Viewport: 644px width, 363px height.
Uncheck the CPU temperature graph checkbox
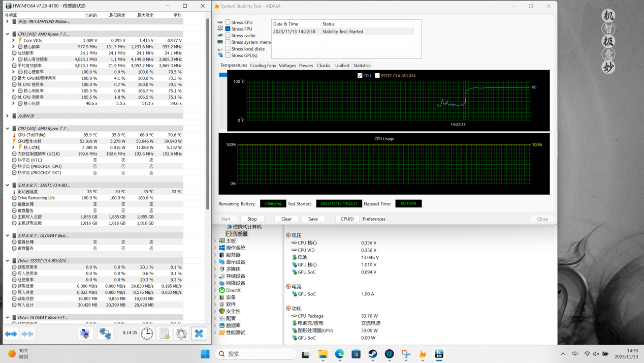pos(360,76)
